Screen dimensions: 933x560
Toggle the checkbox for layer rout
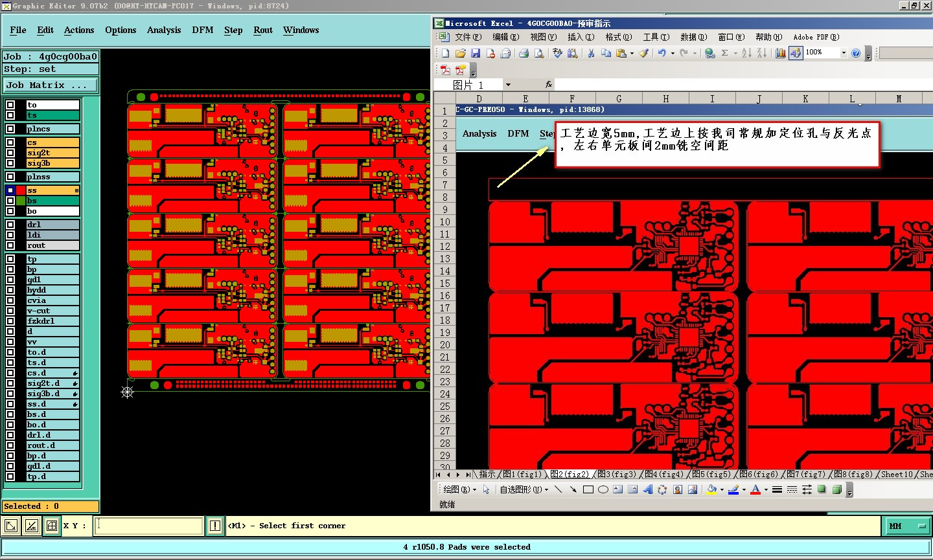tap(10, 245)
